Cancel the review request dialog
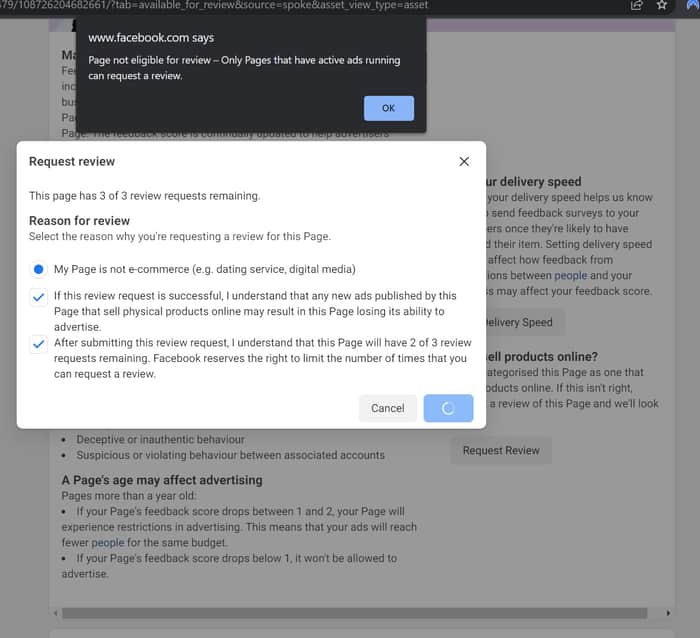Screen dimensions: 700x638 (x=388, y=408)
